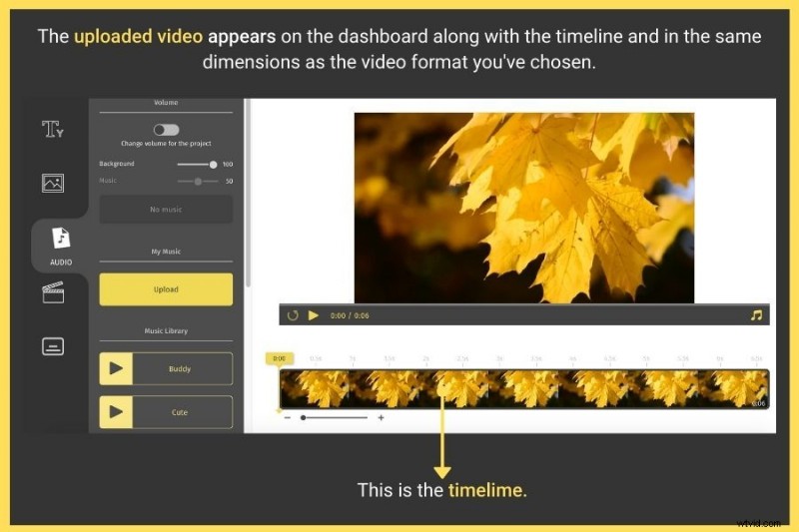This screenshot has width=799, height=532.
Task: Zoom in timeline with plus icon
Action: coord(381,417)
